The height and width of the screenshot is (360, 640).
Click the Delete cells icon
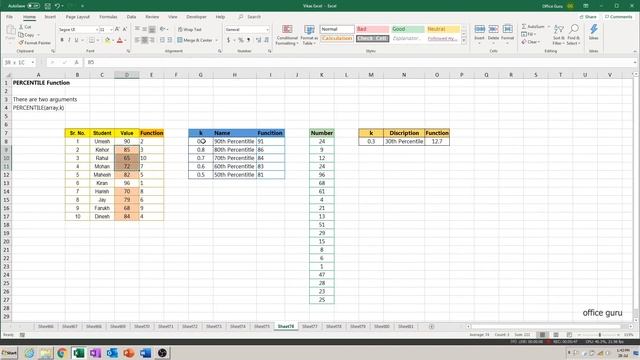(493, 29)
